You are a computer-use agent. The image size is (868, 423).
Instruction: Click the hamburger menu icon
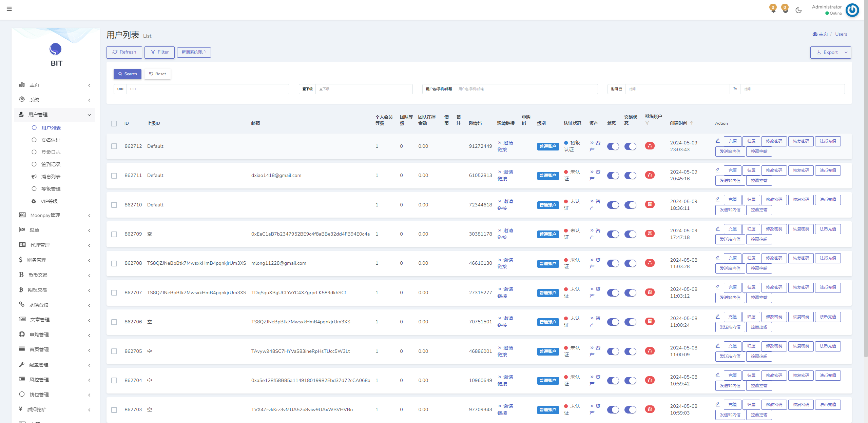pyautogui.click(x=9, y=9)
